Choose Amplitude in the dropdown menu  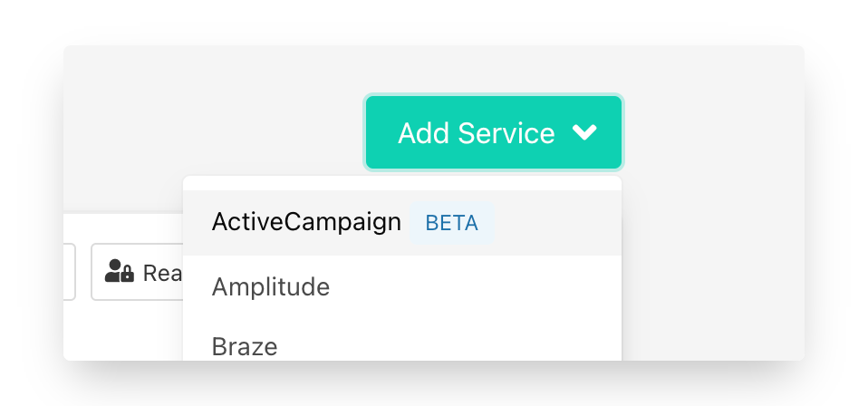pyautogui.click(x=270, y=287)
